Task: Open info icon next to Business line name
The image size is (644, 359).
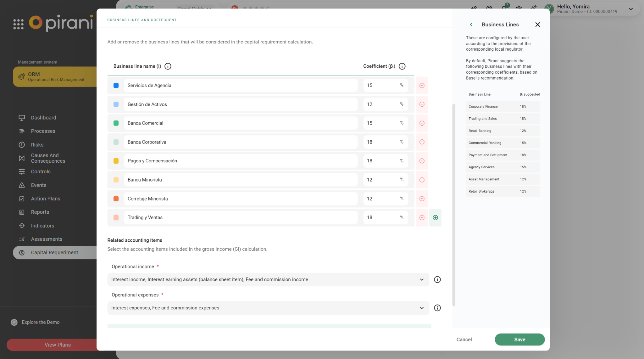Action: click(x=168, y=66)
